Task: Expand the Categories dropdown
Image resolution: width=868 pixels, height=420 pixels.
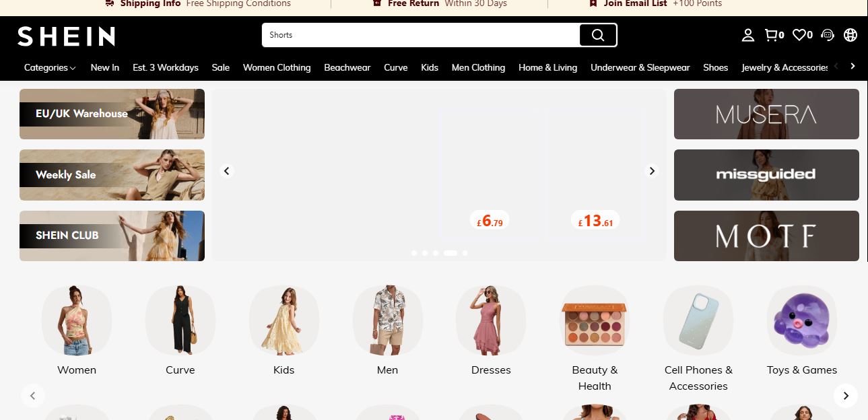Action: tap(50, 67)
